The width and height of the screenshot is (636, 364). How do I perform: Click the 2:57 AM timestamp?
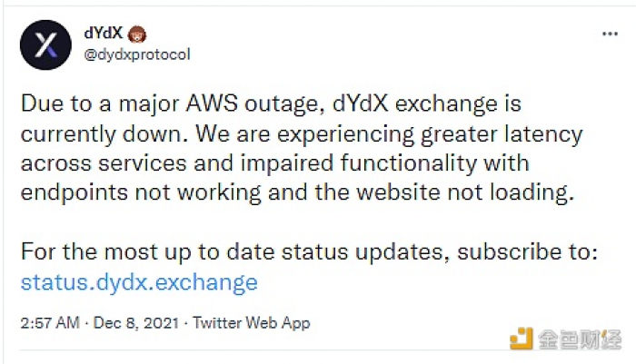pos(50,323)
